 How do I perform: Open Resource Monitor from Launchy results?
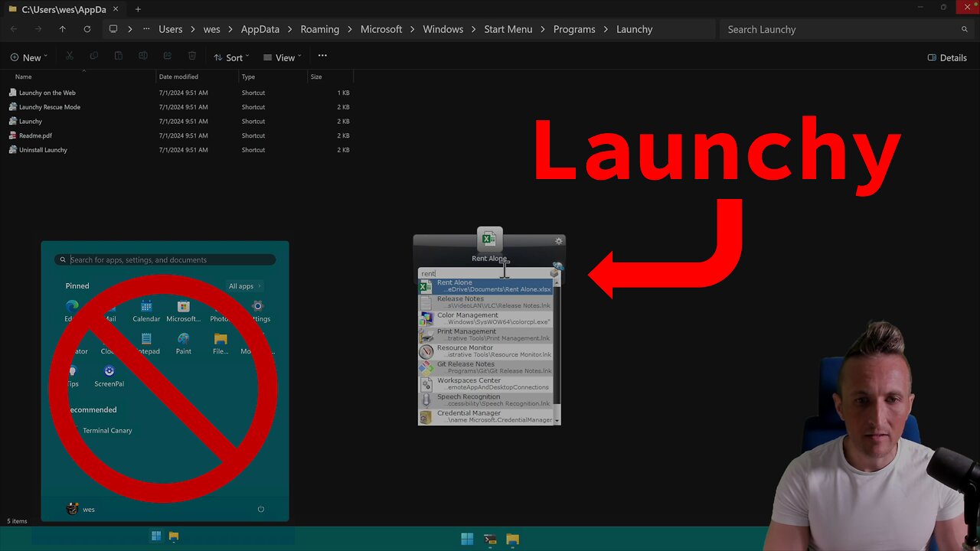[x=486, y=351]
